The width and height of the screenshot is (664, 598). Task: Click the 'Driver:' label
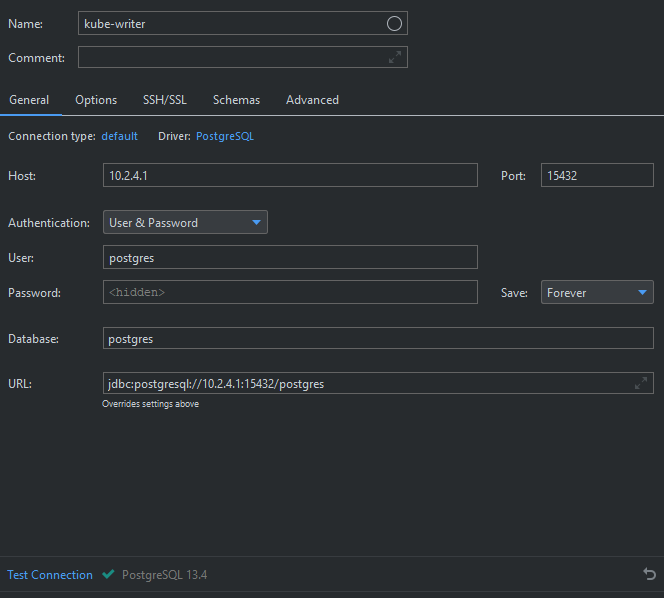[174, 136]
